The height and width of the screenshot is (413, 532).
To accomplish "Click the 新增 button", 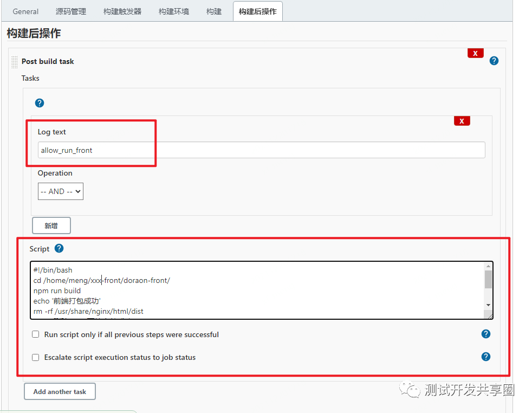I will [51, 225].
